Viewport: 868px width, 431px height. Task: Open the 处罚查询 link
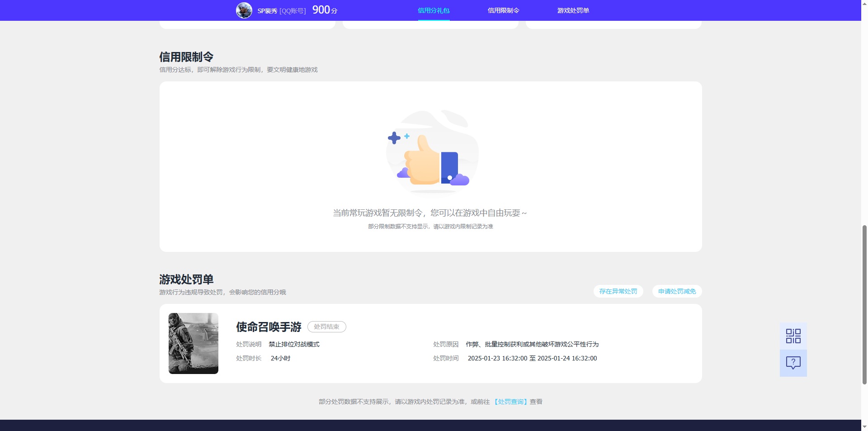[x=510, y=402]
